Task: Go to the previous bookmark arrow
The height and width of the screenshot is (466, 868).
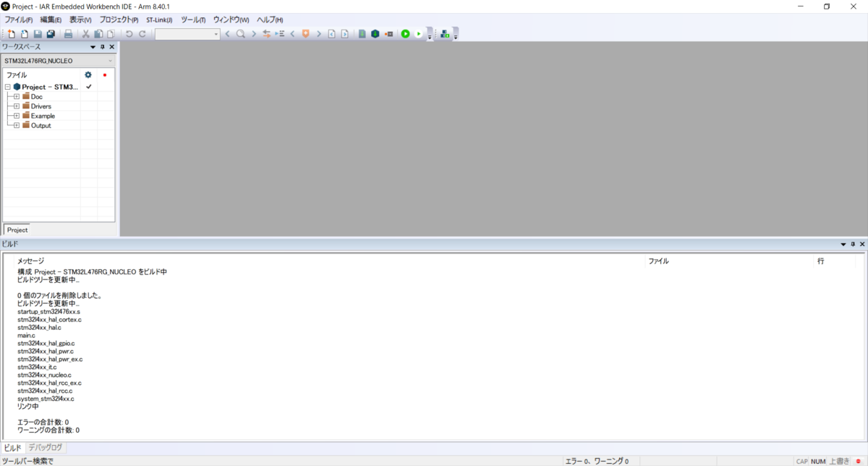Action: click(292, 34)
